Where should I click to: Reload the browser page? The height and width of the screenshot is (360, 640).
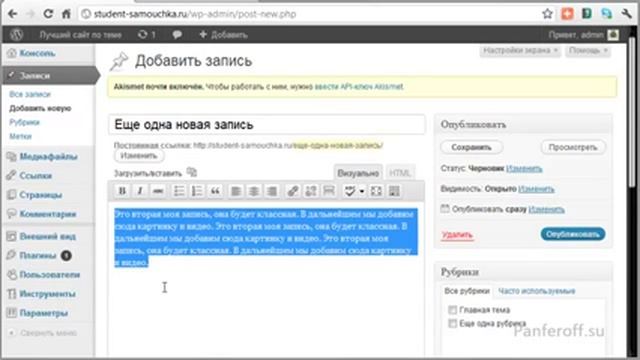[x=48, y=14]
